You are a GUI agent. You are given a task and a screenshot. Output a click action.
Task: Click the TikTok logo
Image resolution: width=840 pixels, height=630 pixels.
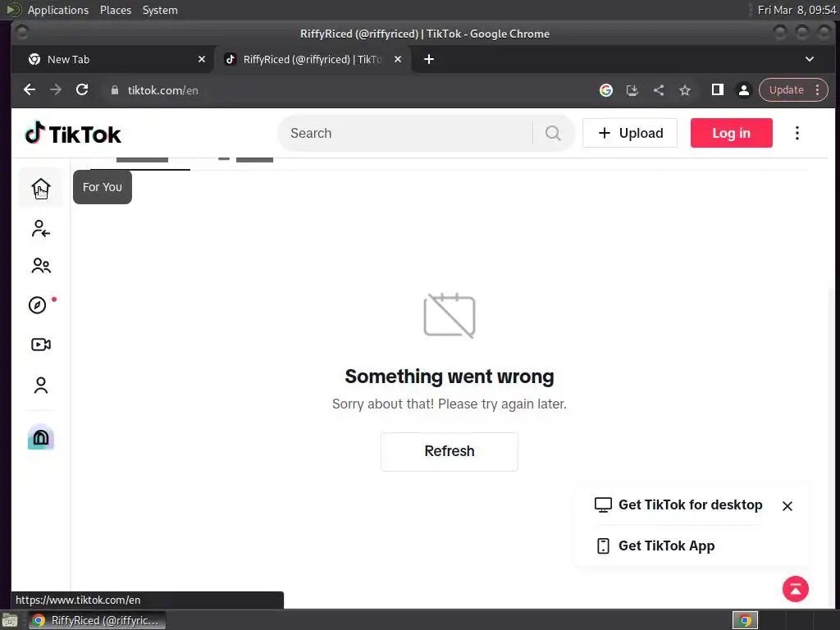tap(73, 134)
